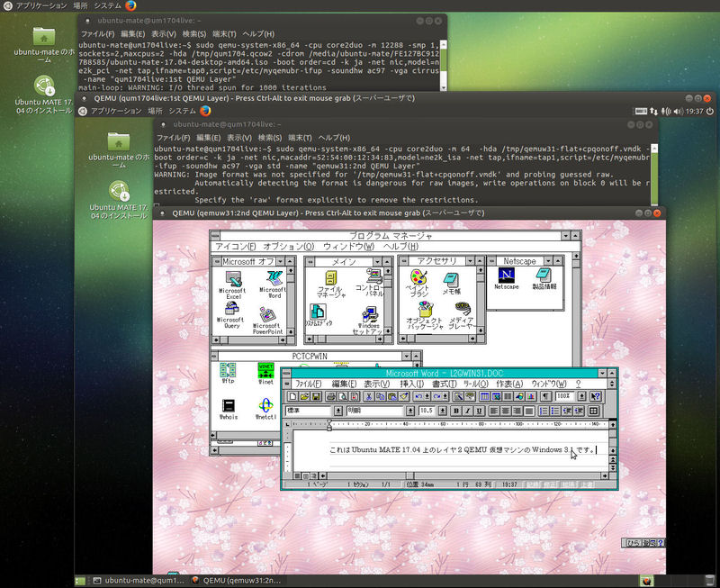The image size is (720, 588).
Task: Select the Format Painter brush icon
Action: click(x=403, y=396)
